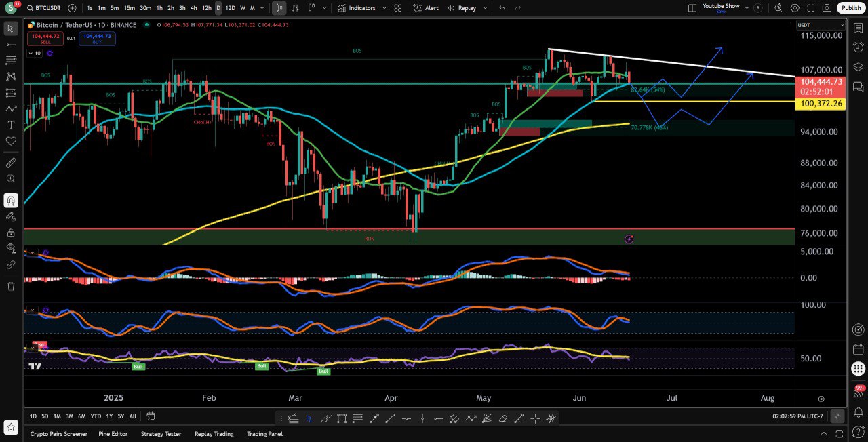Open the Trading Panel tab
Screen dimensions: 868x442
(264, 434)
